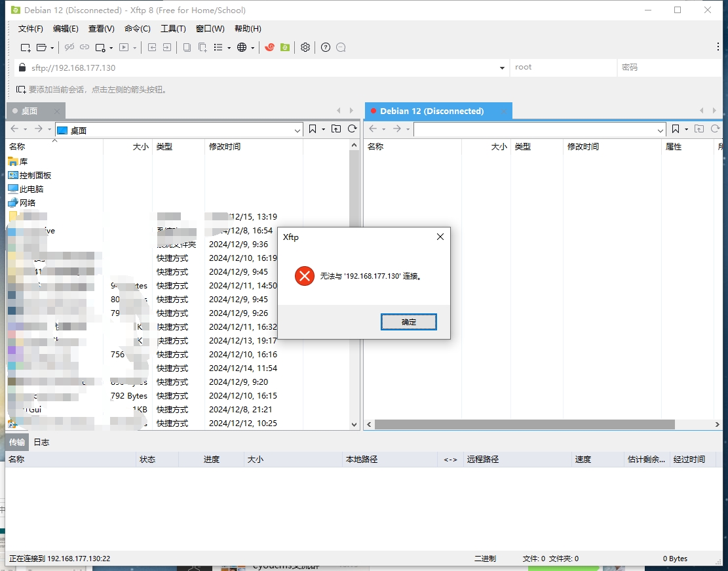Open the 工具(T) menu

coord(173,29)
